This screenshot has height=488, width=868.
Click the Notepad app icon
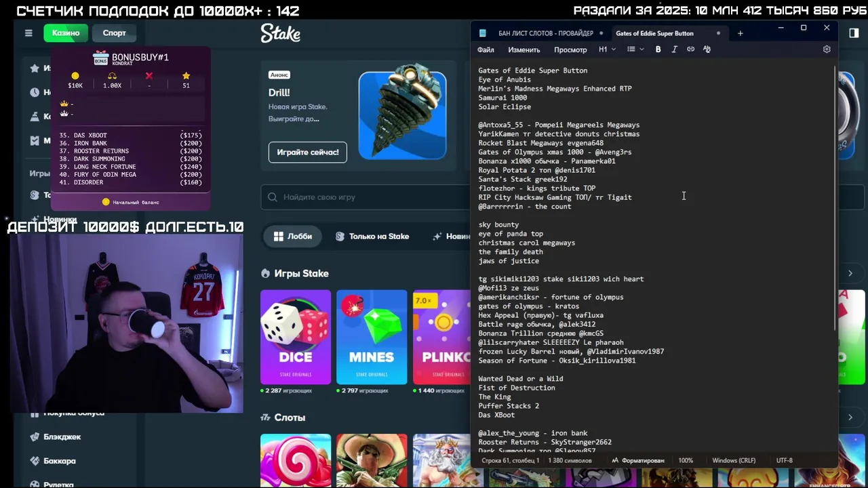click(483, 33)
